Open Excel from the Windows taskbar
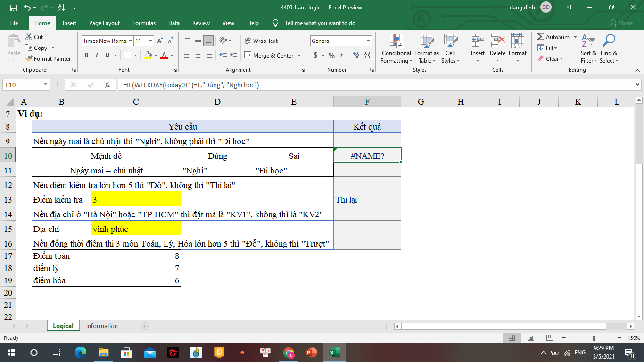The width and height of the screenshot is (644, 362). (334, 353)
